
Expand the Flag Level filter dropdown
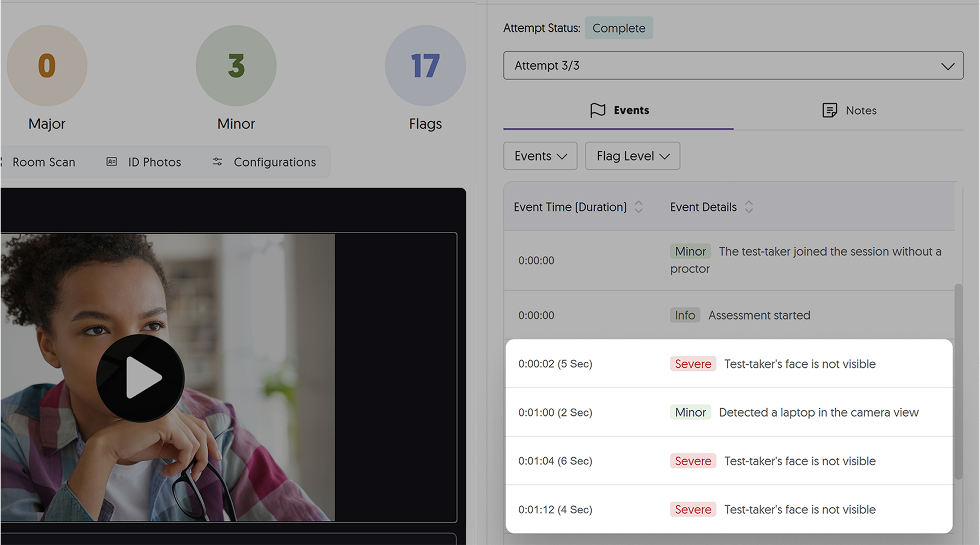coord(632,156)
